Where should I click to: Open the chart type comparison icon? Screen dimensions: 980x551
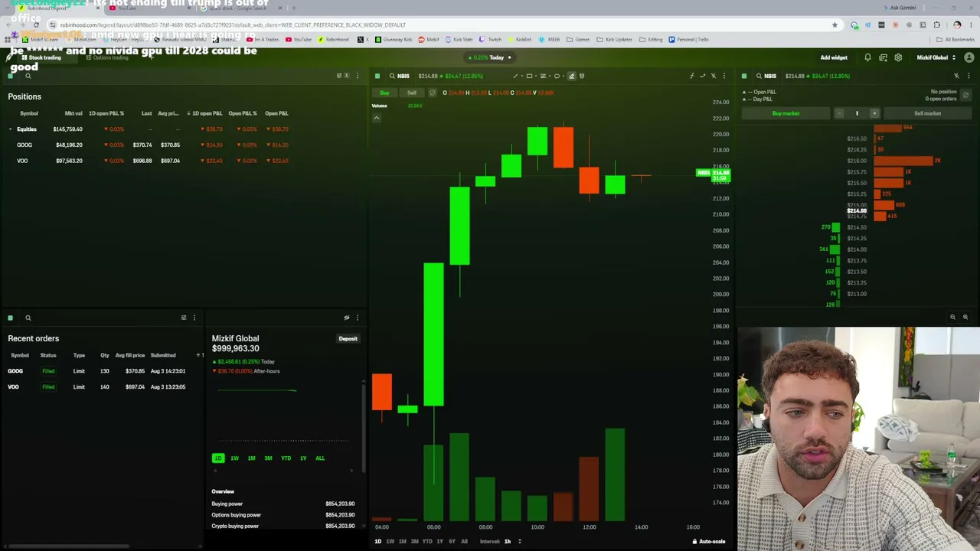click(702, 76)
